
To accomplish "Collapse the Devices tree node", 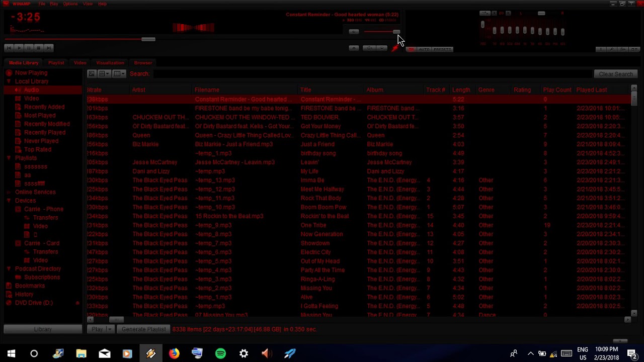I will tap(9, 201).
